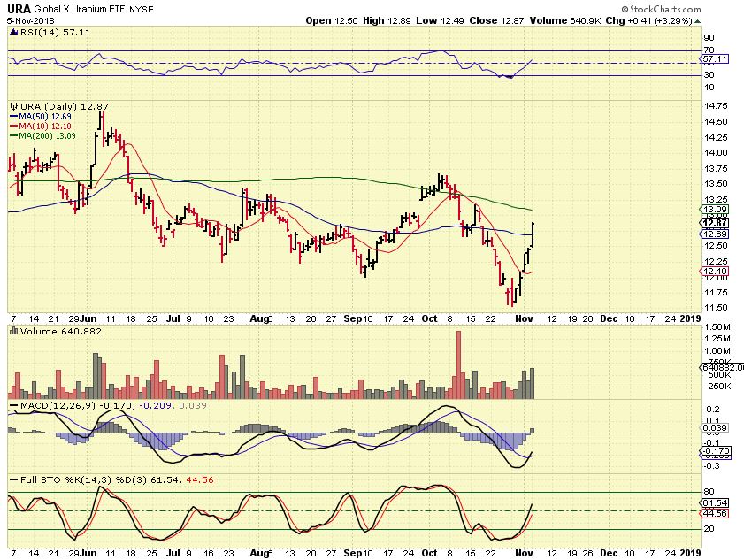Screen dimensions: 744x560
Task: Click the blue -0.209 MACD signal value
Action: (x=154, y=406)
